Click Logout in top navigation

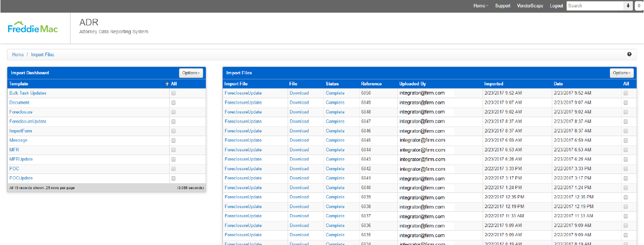[556, 6]
